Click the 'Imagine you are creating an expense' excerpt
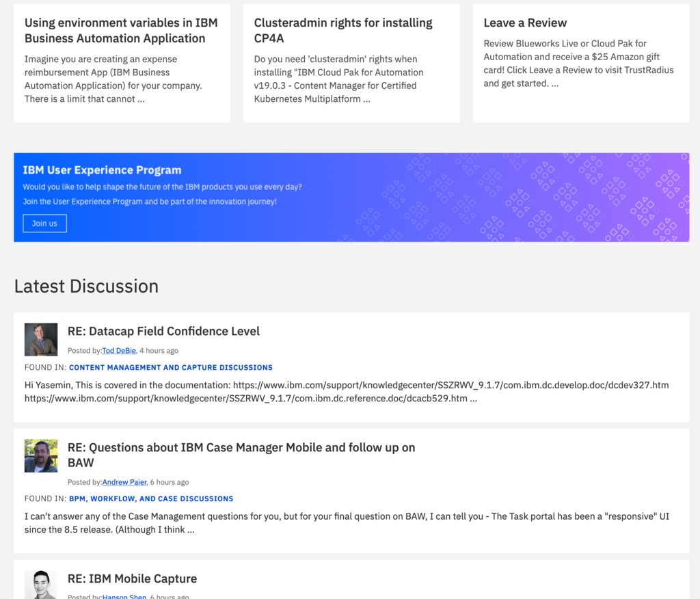Screen dimensions: 700x599 [x=113, y=79]
